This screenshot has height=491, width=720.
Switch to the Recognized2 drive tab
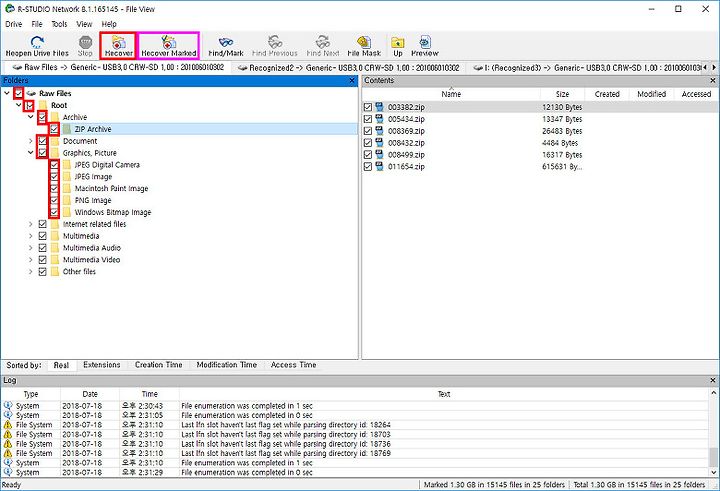pos(349,68)
